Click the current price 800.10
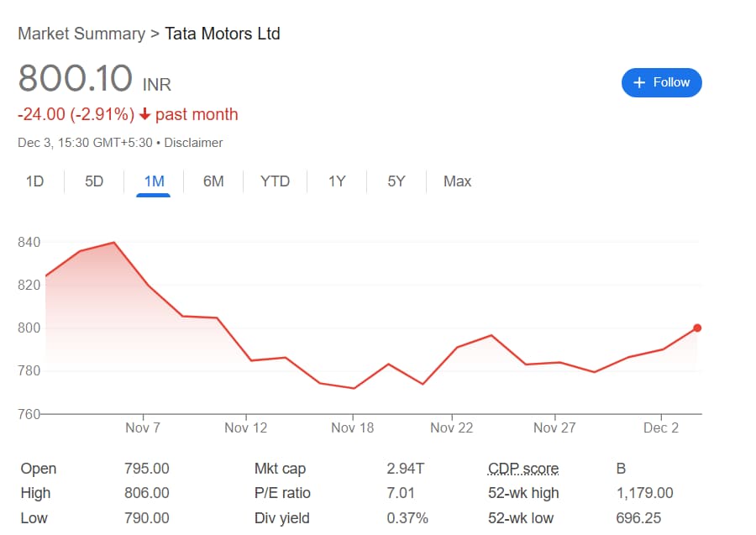 pyautogui.click(x=76, y=77)
